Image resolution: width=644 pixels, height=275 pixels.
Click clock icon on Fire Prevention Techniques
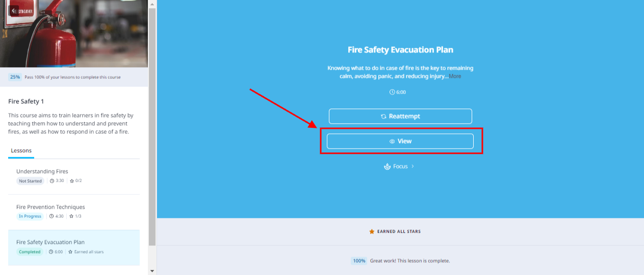click(x=51, y=216)
